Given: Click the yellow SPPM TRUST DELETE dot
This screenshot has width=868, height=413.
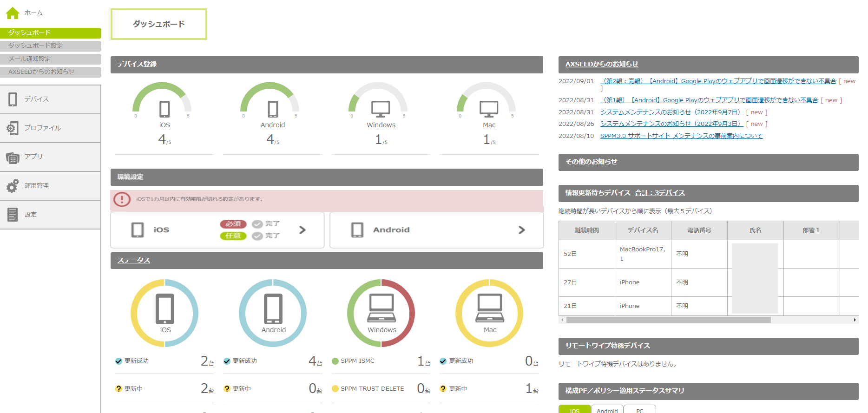Looking at the screenshot, I should tap(335, 389).
